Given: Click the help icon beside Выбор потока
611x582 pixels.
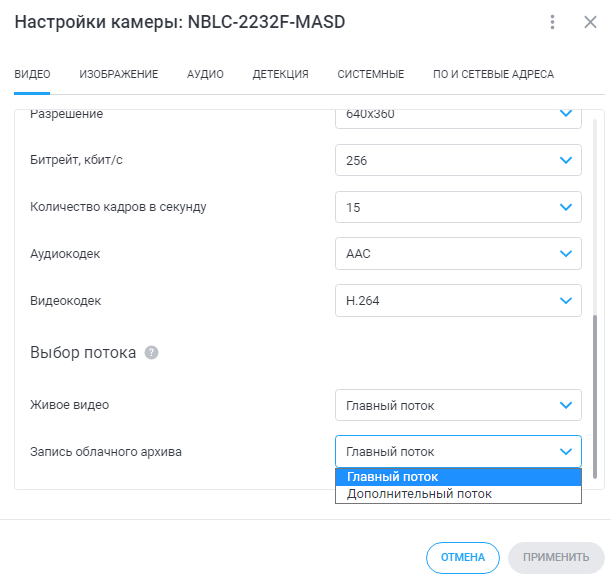Looking at the screenshot, I should pos(152,352).
